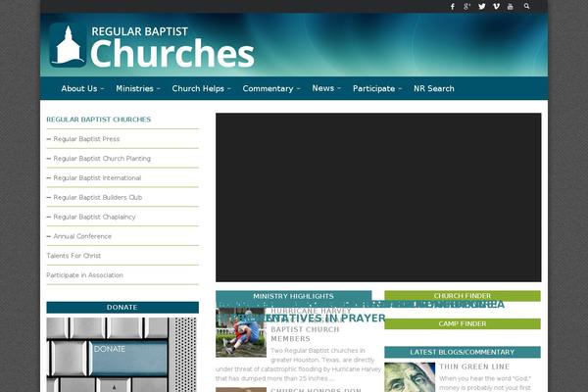Open the Twitter social icon
The image size is (588, 392).
click(x=482, y=7)
